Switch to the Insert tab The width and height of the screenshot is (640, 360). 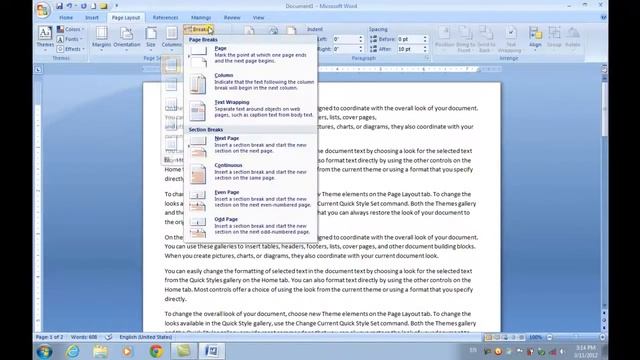click(92, 18)
